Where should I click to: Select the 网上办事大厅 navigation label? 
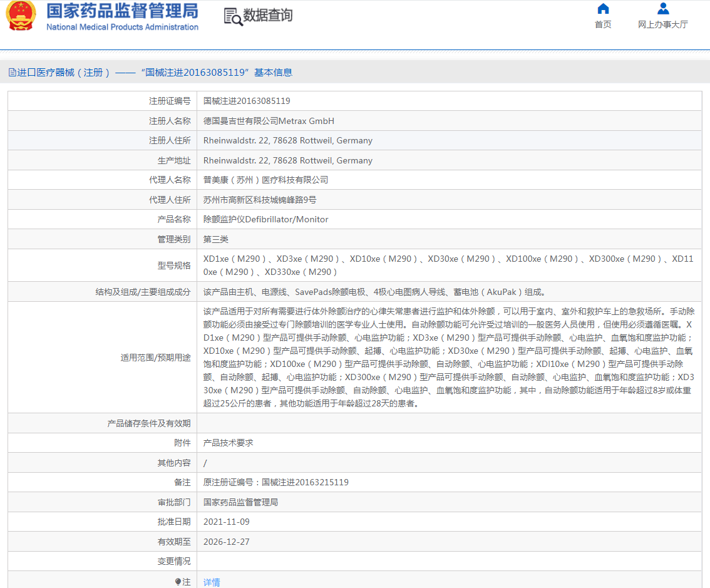(662, 24)
